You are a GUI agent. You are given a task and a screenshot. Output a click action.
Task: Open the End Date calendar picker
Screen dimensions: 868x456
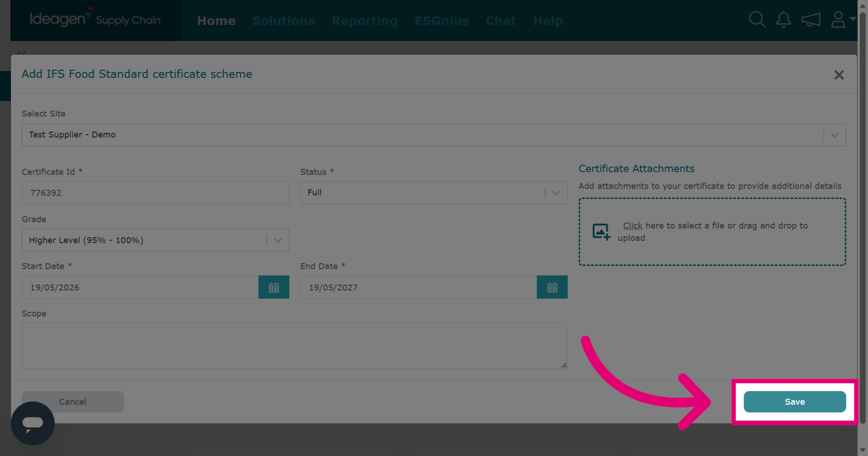[x=552, y=287]
